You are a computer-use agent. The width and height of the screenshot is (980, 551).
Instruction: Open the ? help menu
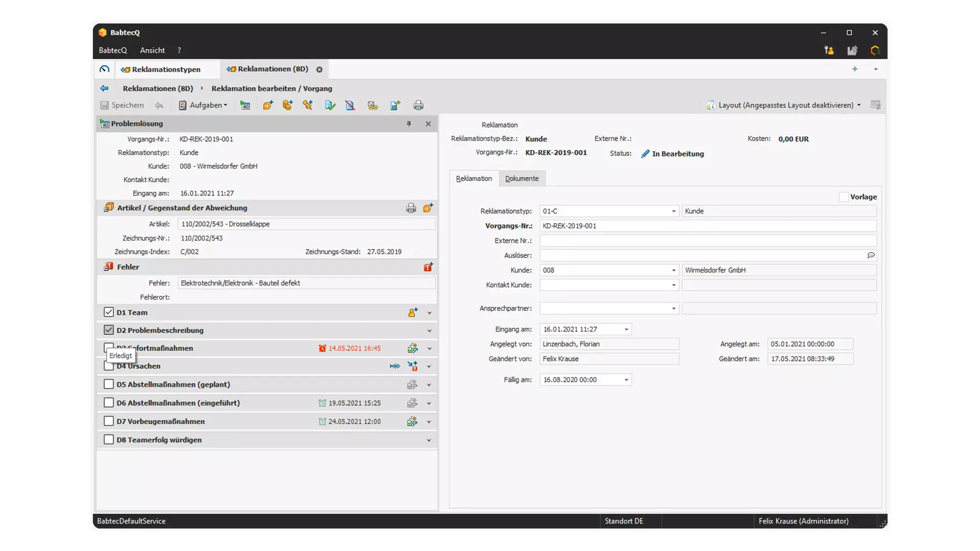pyautogui.click(x=179, y=50)
